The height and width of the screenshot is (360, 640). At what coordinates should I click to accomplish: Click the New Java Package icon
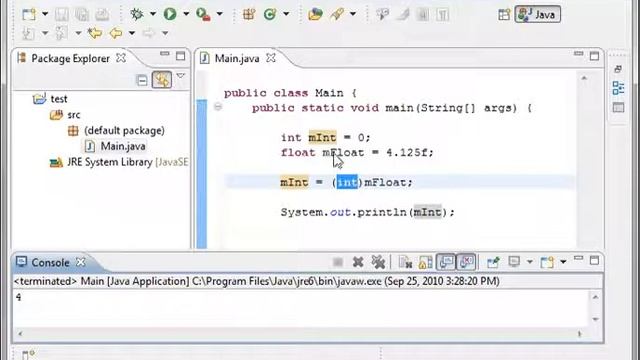pyautogui.click(x=249, y=15)
